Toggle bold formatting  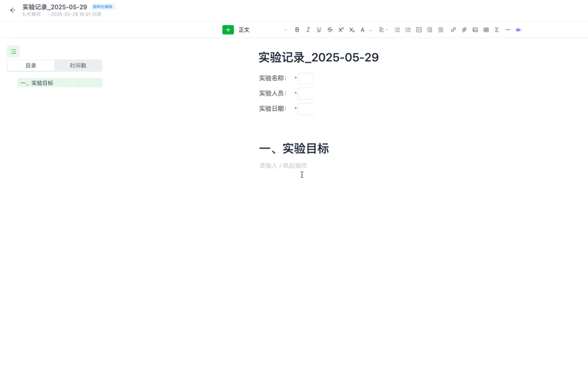[x=297, y=30]
